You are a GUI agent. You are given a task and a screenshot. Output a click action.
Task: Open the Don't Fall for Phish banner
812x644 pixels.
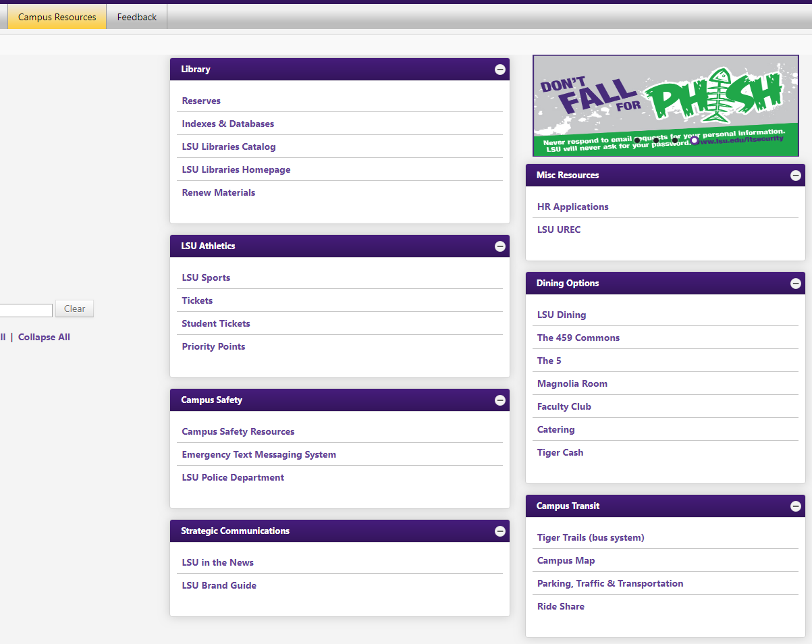666,105
